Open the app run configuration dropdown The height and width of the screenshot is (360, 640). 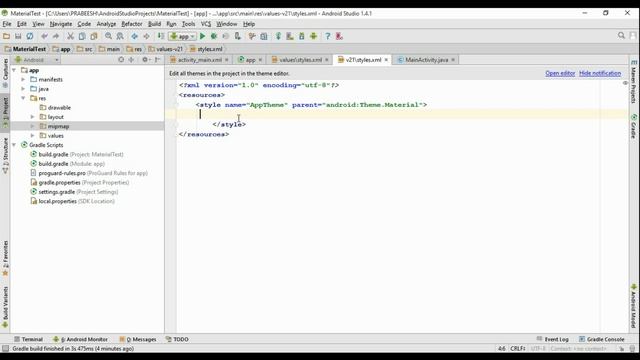coord(182,36)
